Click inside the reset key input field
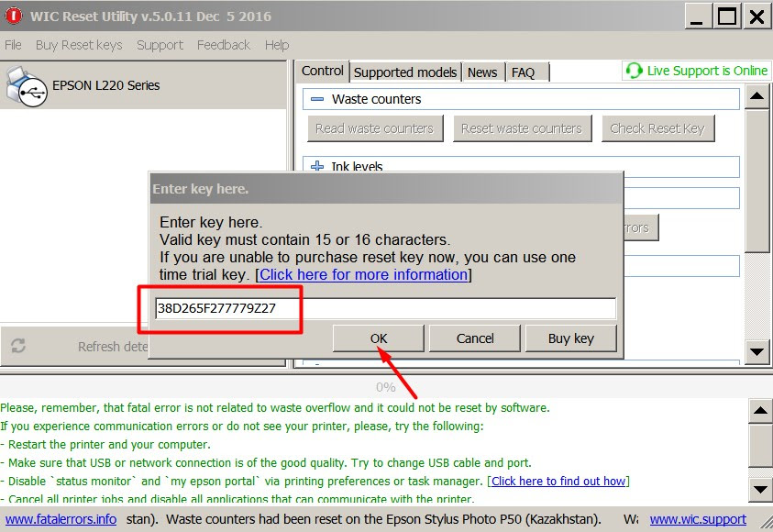The height and width of the screenshot is (532, 773). point(385,308)
